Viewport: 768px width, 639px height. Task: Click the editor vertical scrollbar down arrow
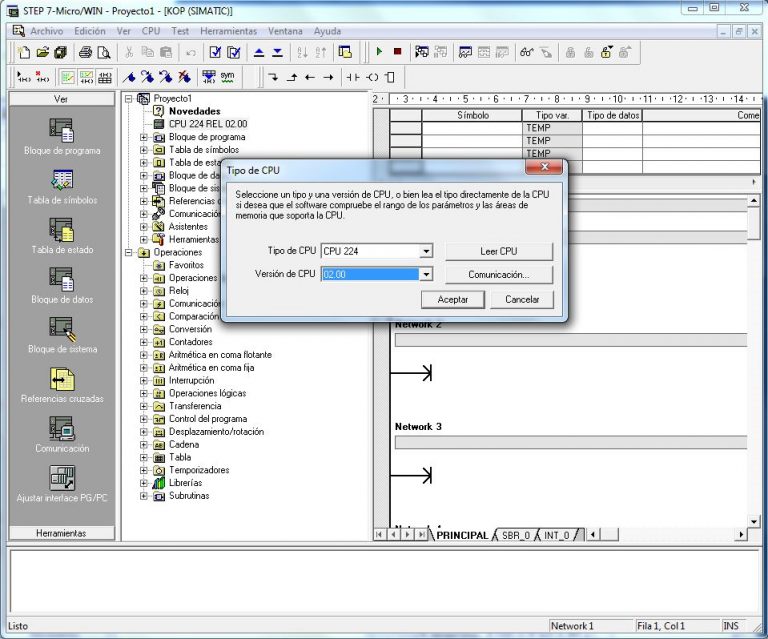[x=753, y=521]
